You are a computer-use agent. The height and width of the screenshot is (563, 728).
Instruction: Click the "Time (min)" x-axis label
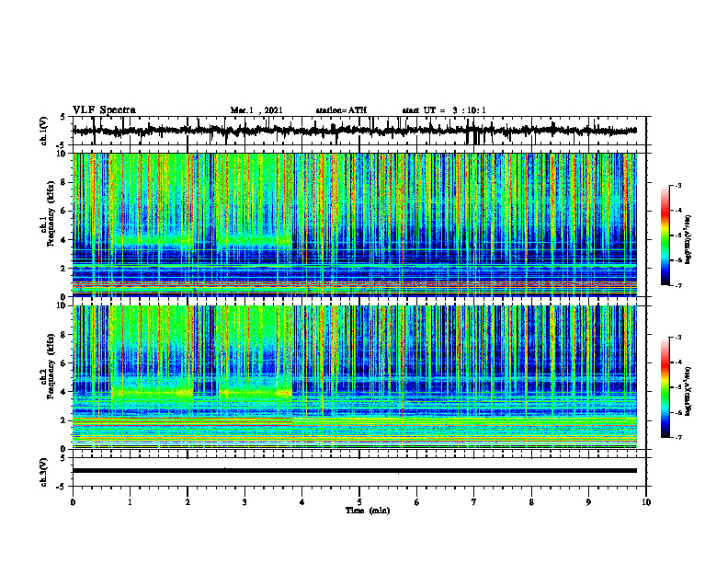click(x=368, y=511)
